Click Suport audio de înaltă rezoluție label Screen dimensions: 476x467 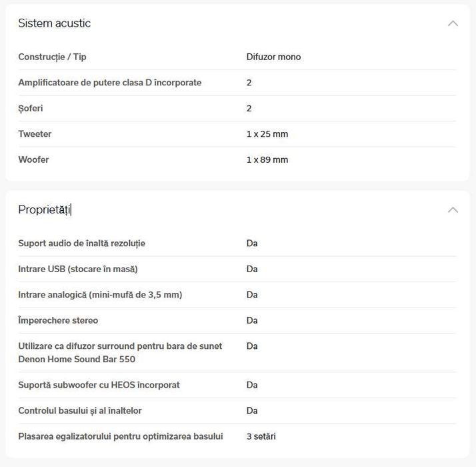(x=81, y=244)
